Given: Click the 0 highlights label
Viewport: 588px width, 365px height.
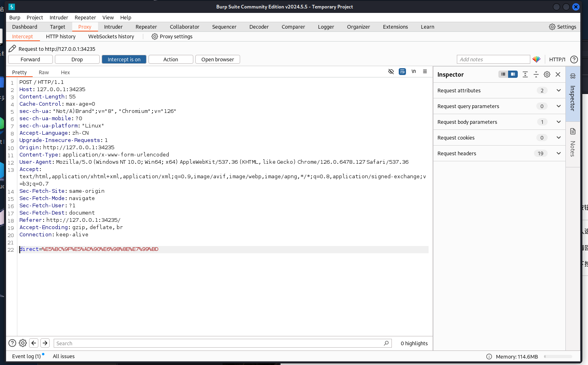Looking at the screenshot, I should tap(414, 343).
